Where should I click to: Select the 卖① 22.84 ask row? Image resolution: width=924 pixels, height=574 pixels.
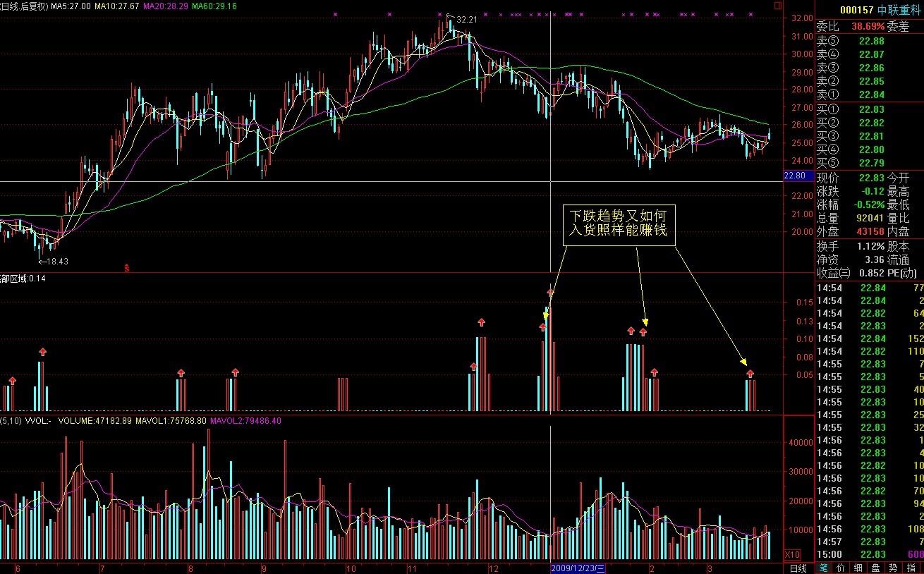pos(869,94)
